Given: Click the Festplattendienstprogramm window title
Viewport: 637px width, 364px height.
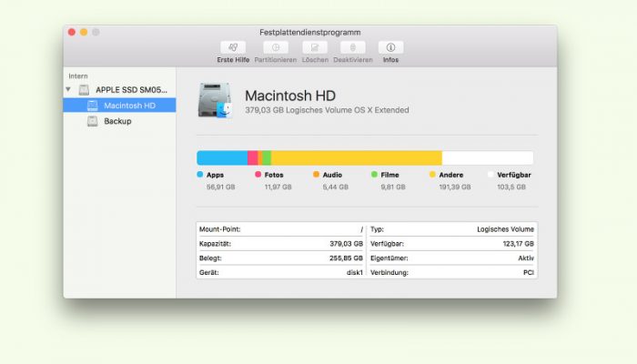Looking at the screenshot, I should pos(310,33).
